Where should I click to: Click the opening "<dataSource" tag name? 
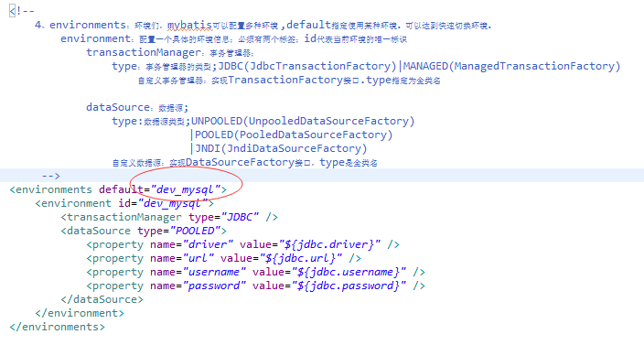[x=96, y=231]
